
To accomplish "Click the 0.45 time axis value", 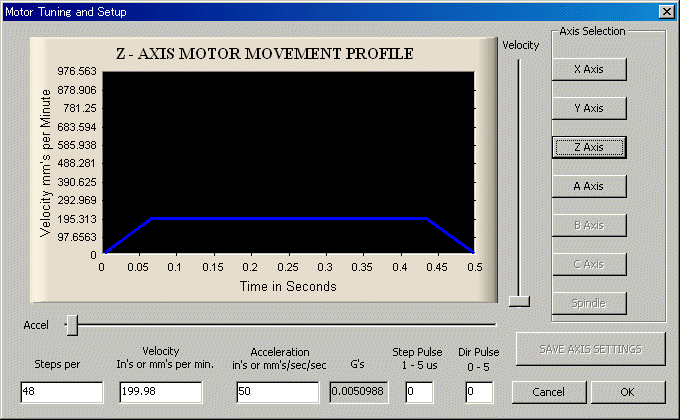I will click(437, 267).
